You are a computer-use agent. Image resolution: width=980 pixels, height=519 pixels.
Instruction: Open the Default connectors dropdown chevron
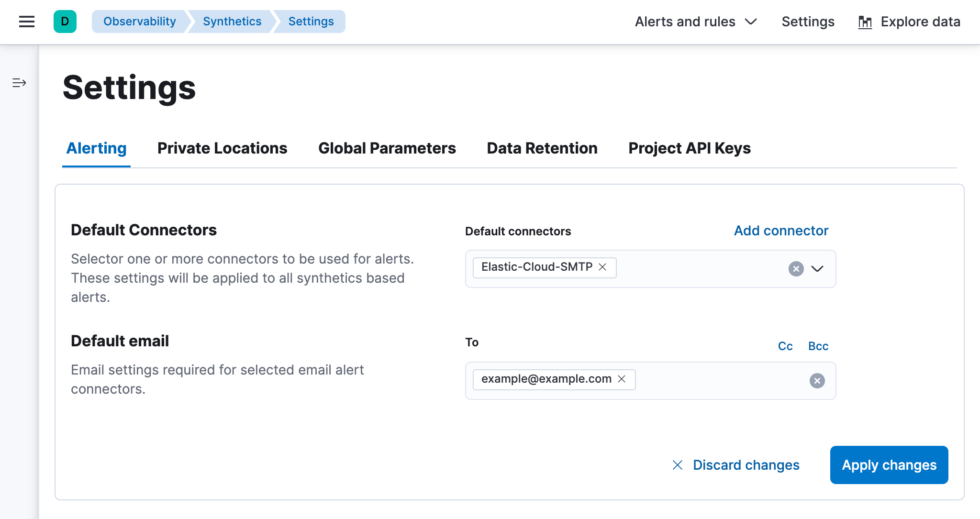pos(818,269)
